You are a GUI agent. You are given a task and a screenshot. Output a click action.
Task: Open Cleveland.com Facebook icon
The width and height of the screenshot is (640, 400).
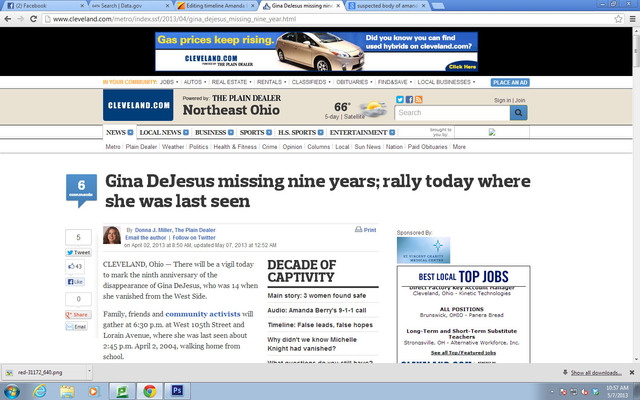coord(409,99)
